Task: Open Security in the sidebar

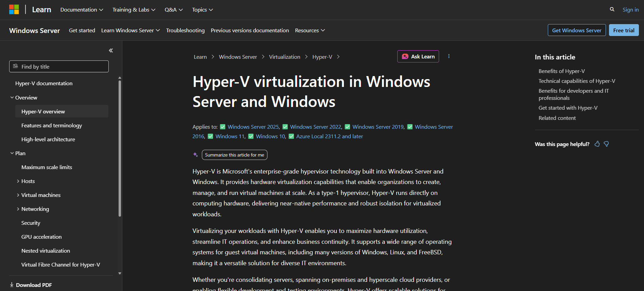Action: [x=31, y=223]
